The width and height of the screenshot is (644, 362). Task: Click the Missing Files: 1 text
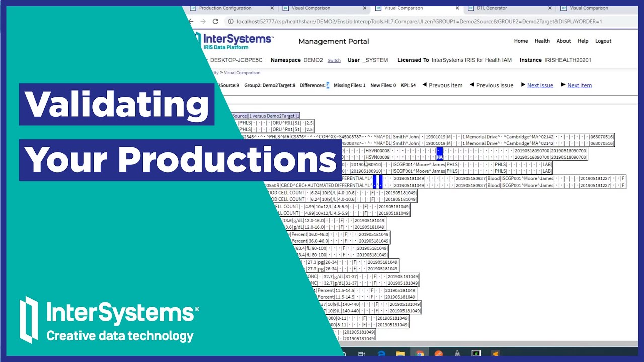click(x=350, y=85)
